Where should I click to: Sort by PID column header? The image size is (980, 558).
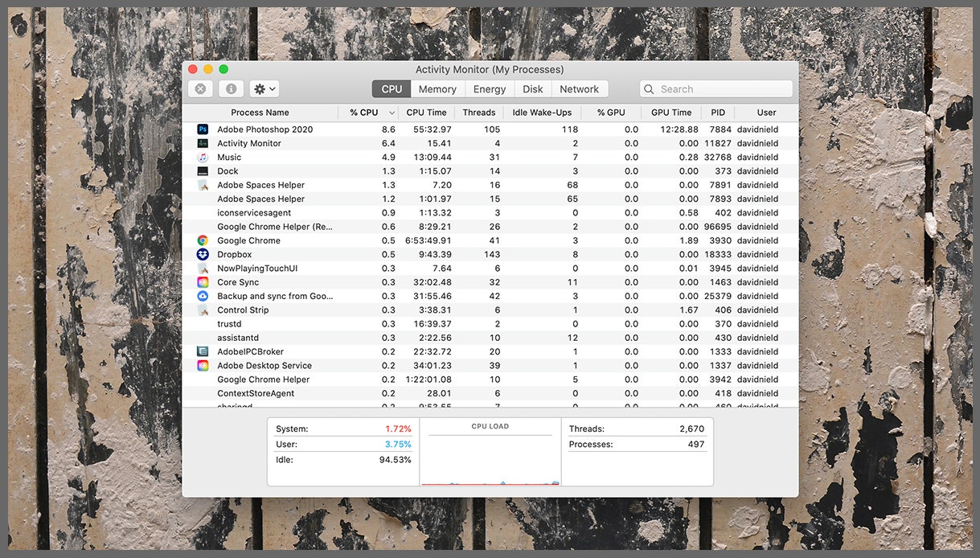(718, 113)
